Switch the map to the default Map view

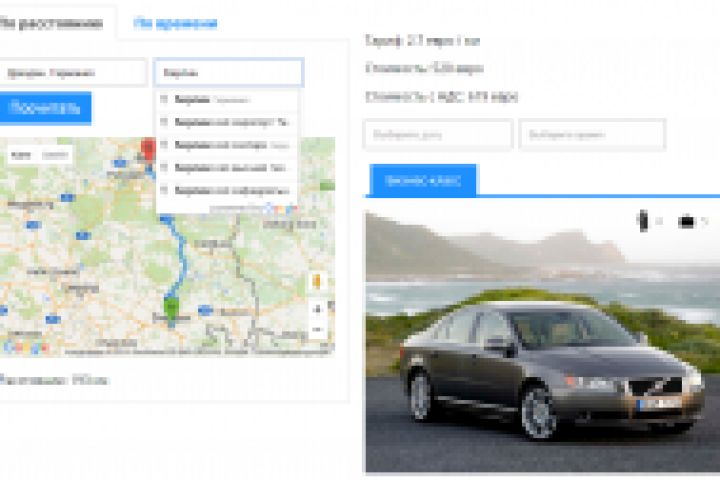21,155
